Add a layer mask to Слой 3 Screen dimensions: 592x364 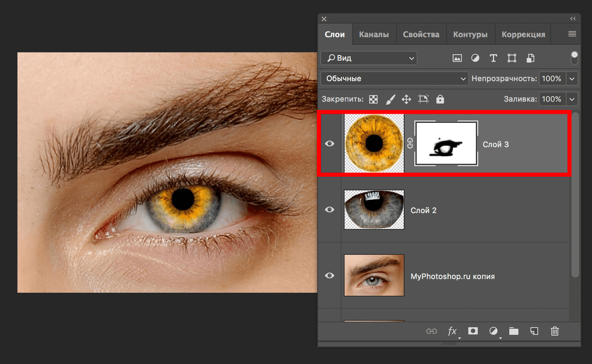click(x=473, y=331)
